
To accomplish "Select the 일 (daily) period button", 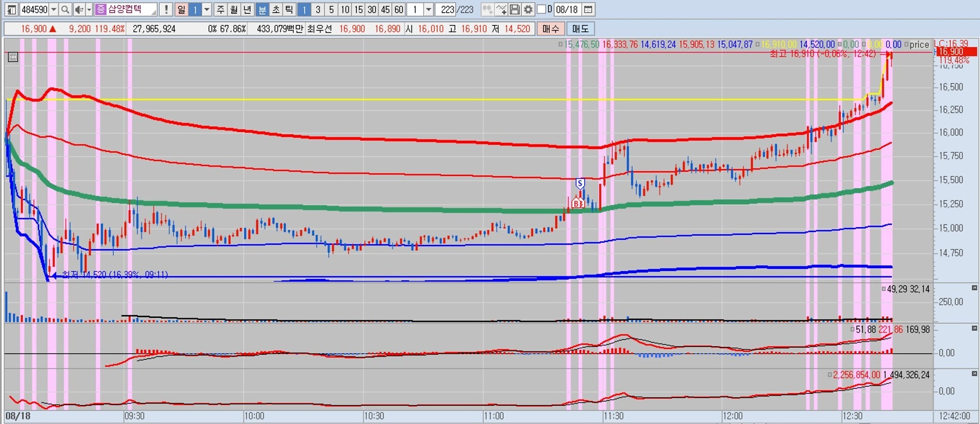I will 181,9.
